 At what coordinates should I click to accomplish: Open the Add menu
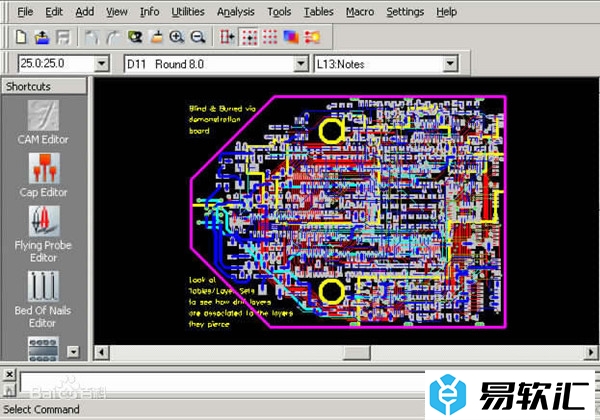(85, 12)
